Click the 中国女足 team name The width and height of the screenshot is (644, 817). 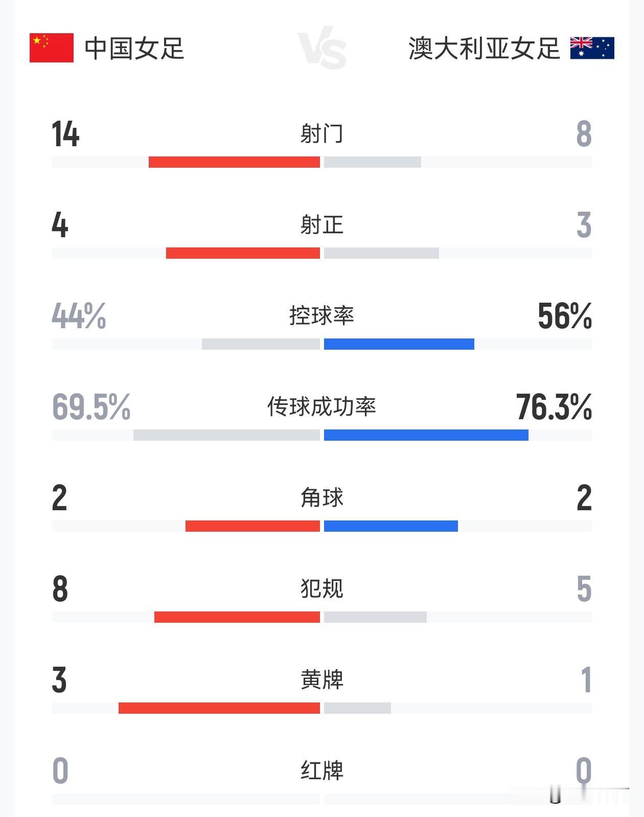point(134,49)
